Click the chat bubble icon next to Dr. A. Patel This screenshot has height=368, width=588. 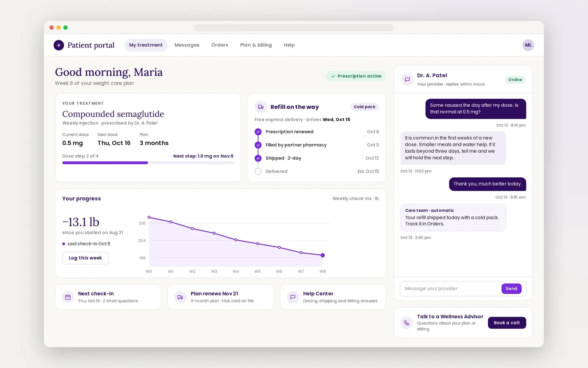click(407, 80)
